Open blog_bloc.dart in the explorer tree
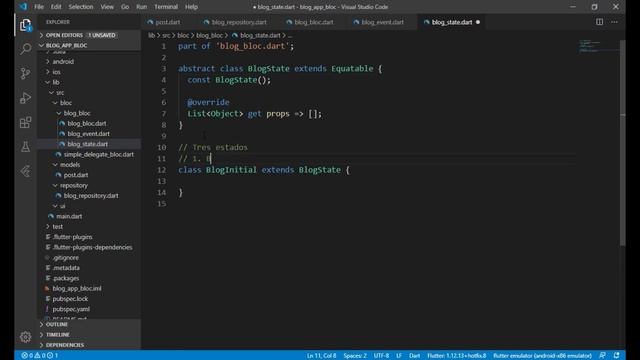The image size is (640, 360). pos(87,123)
